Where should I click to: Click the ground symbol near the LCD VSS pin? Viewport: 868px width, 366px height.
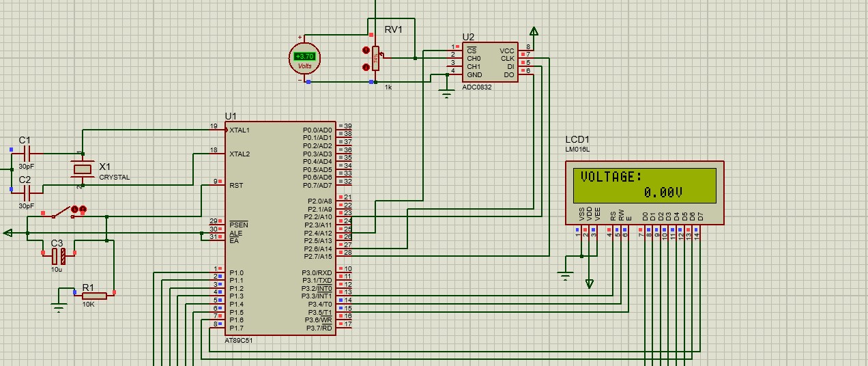click(x=566, y=275)
